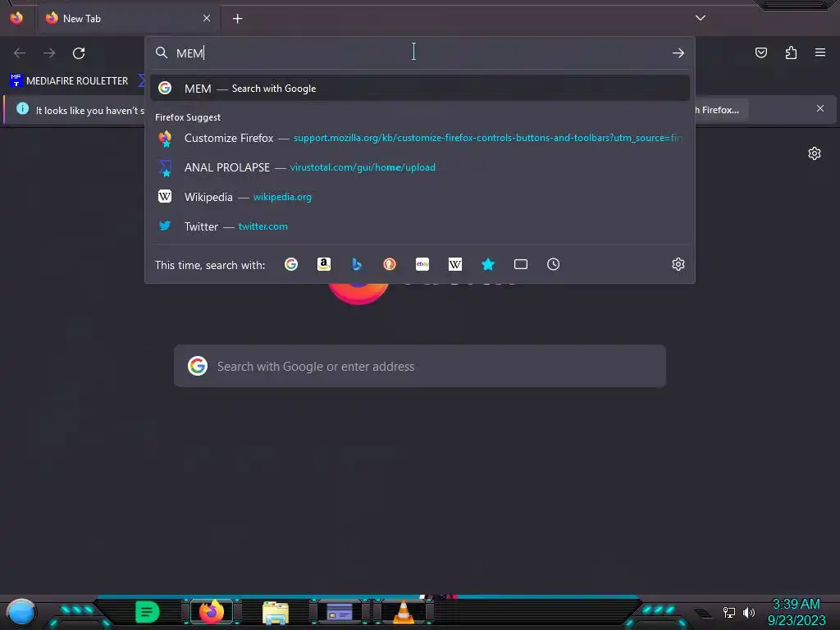Search this time with Bing
The image size is (840, 630).
pos(357,264)
